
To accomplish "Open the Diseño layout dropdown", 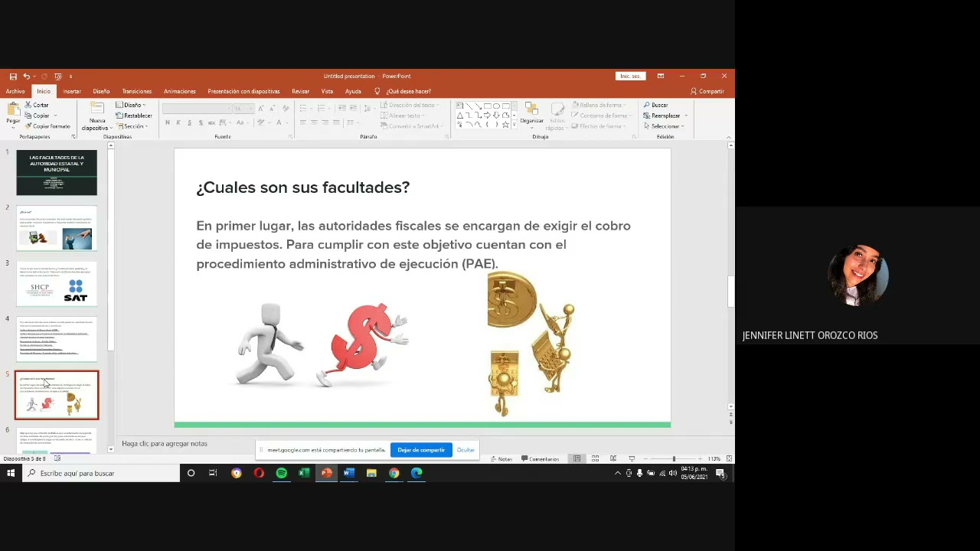I will [x=130, y=105].
